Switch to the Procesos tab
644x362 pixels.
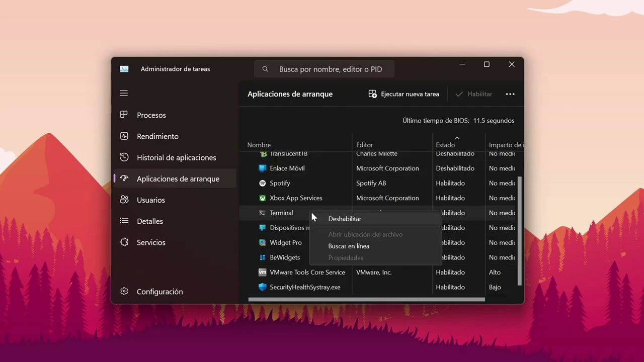coord(175,115)
